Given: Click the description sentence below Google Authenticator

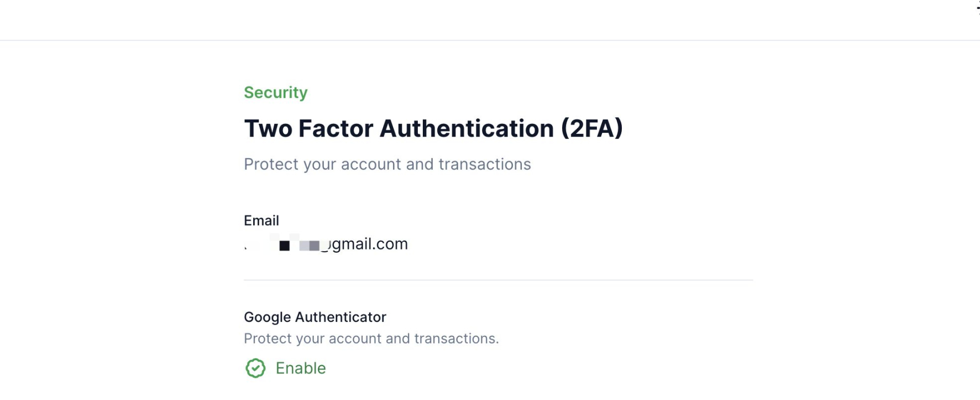Looking at the screenshot, I should click(x=371, y=339).
